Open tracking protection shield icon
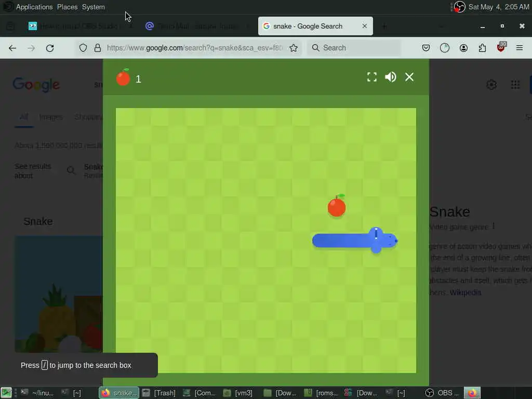 point(83,48)
